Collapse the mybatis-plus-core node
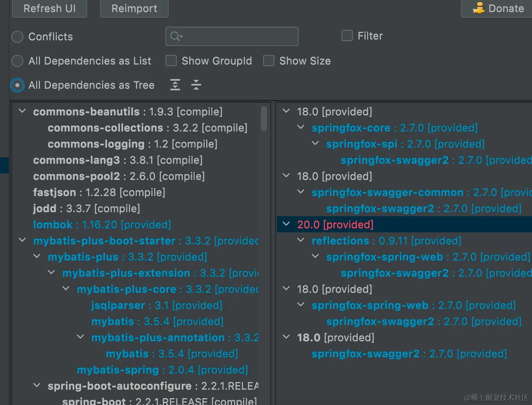Image resolution: width=532 pixels, height=405 pixels. click(66, 288)
